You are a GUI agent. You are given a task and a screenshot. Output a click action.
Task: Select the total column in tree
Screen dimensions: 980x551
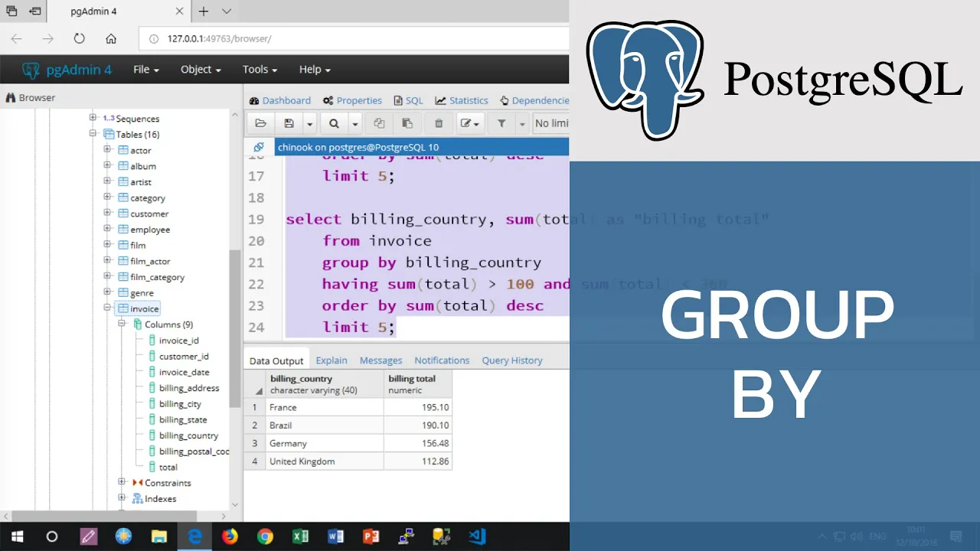[168, 467]
